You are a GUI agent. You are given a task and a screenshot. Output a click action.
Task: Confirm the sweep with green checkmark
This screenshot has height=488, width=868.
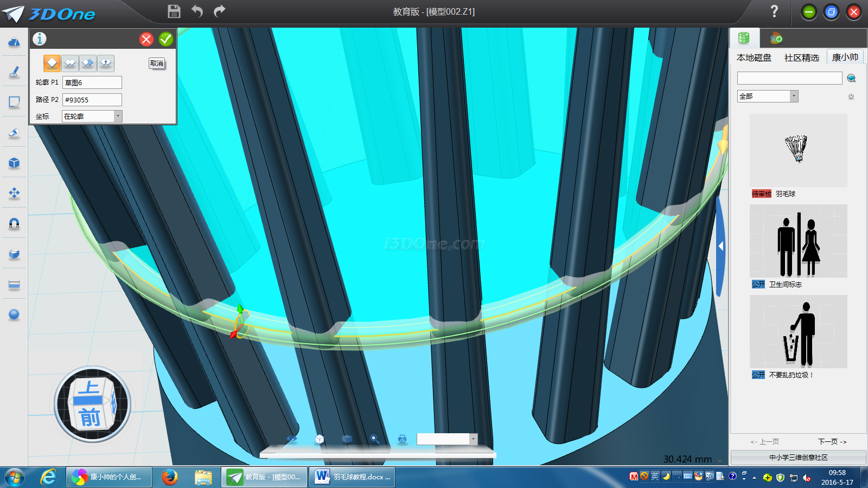pos(166,39)
